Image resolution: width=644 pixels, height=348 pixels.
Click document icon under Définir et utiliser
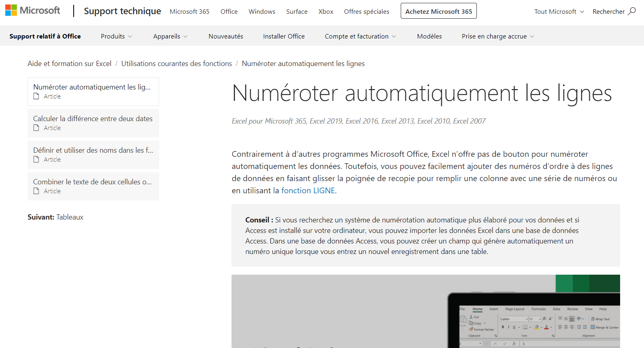click(x=36, y=159)
